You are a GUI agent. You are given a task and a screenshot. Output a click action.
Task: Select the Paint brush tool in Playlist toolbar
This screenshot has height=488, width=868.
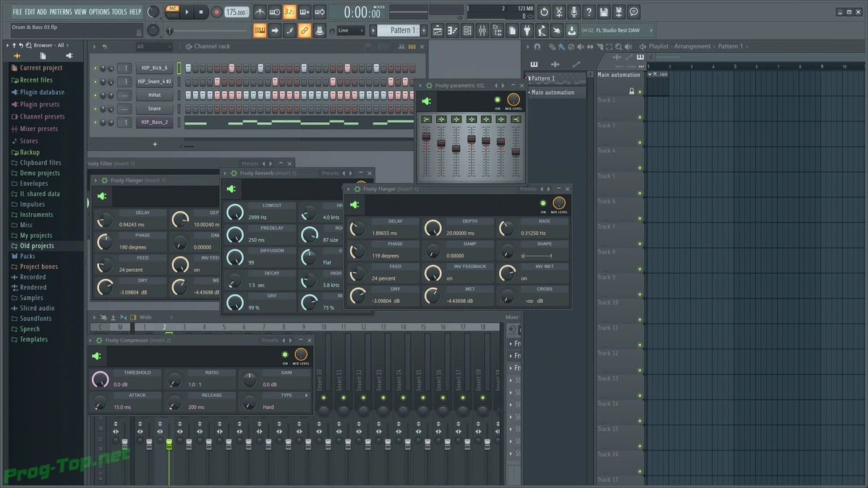561,47
